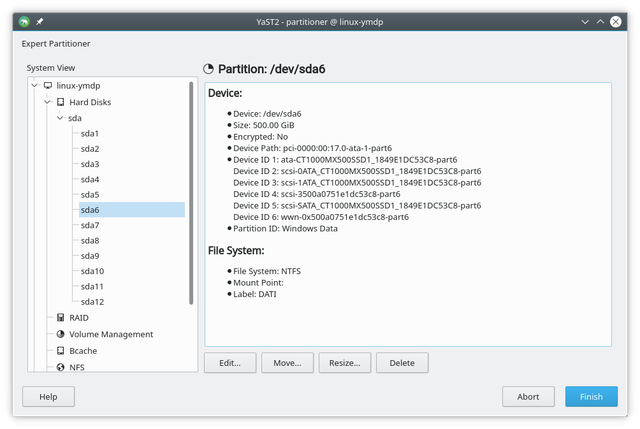Select partition sda7 in the tree
640x429 pixels.
coord(90,225)
